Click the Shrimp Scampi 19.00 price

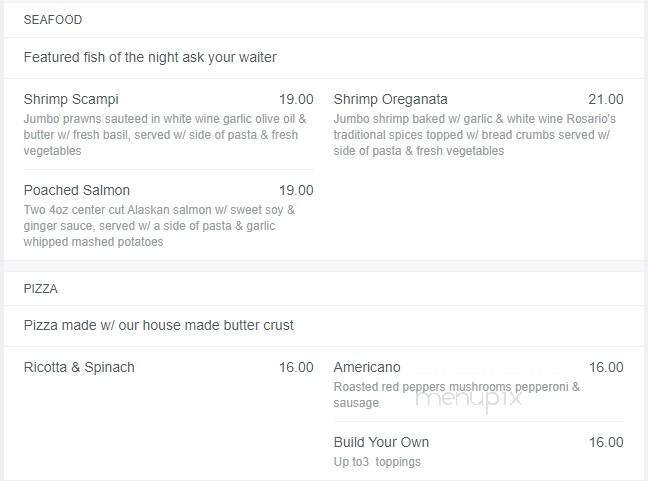pos(296,99)
